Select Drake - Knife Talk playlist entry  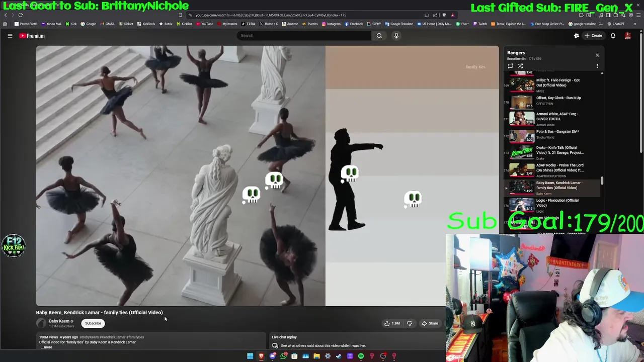pos(552,153)
